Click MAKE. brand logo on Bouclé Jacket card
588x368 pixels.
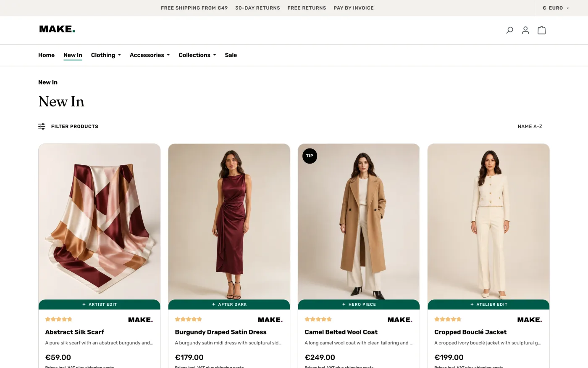[x=530, y=320]
